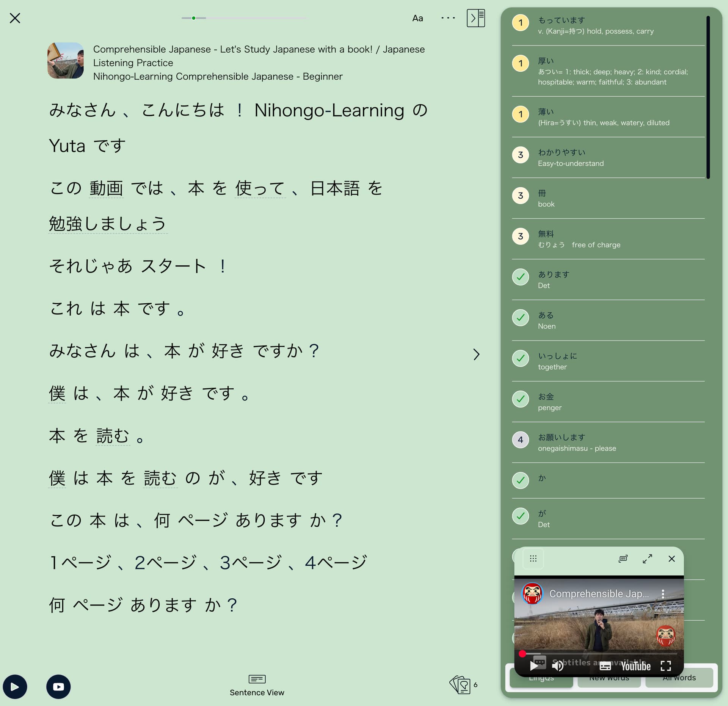Viewport: 728px width, 706px height.
Task: Change status badge of 薄い
Action: [520, 114]
